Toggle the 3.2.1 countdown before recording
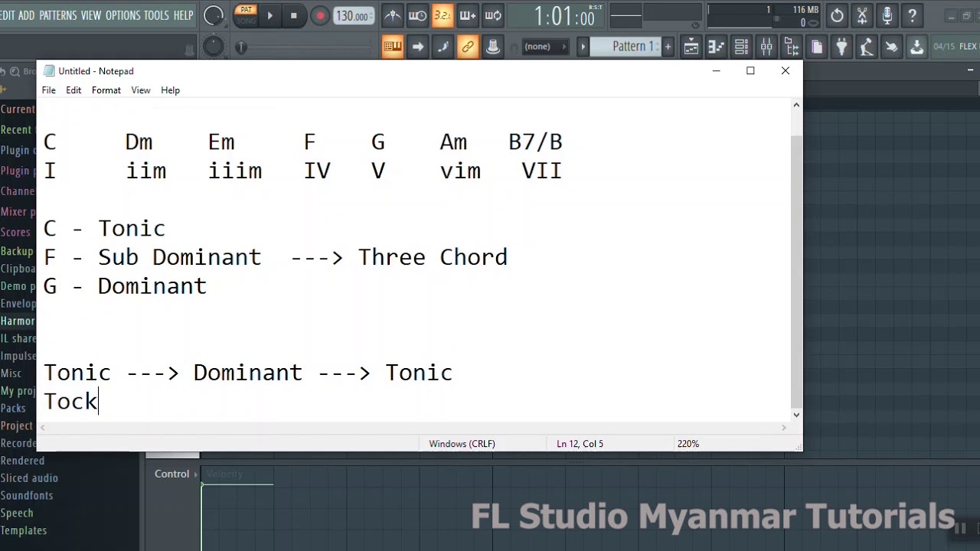The height and width of the screenshot is (551, 980). click(443, 15)
